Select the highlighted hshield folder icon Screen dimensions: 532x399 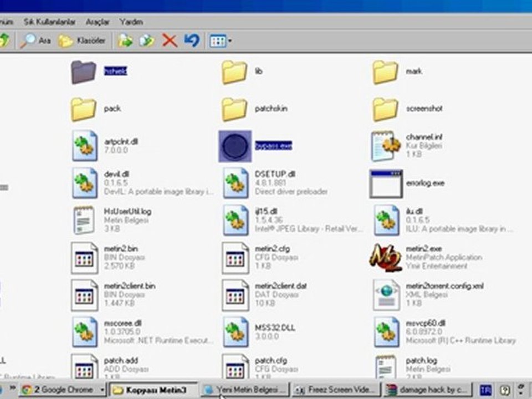click(84, 72)
